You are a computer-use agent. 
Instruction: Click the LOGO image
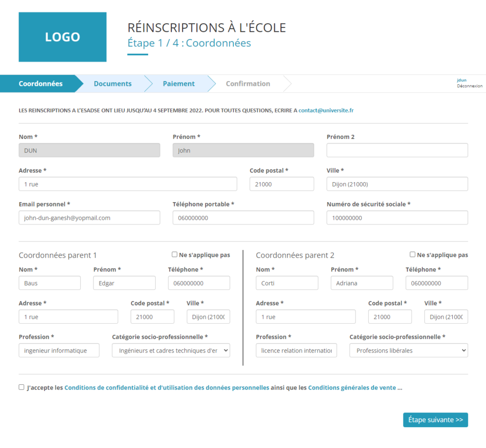(63, 37)
